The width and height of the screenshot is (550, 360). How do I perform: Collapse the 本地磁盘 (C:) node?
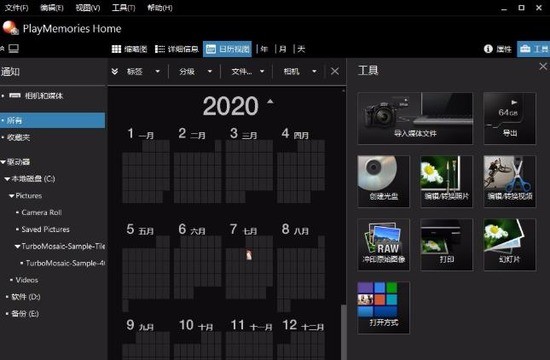pos(7,179)
